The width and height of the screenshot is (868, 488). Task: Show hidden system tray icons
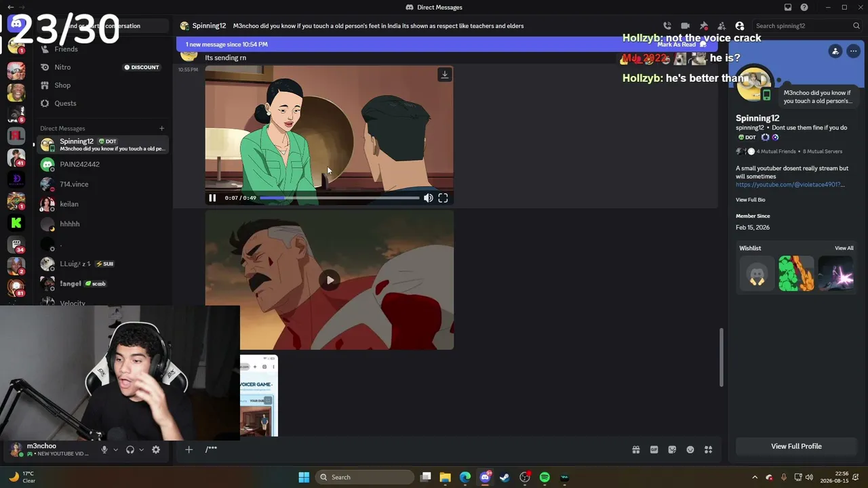tap(755, 477)
